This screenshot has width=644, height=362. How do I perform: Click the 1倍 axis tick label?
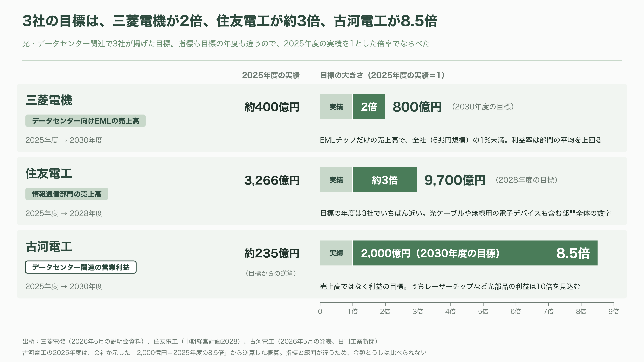[353, 311]
